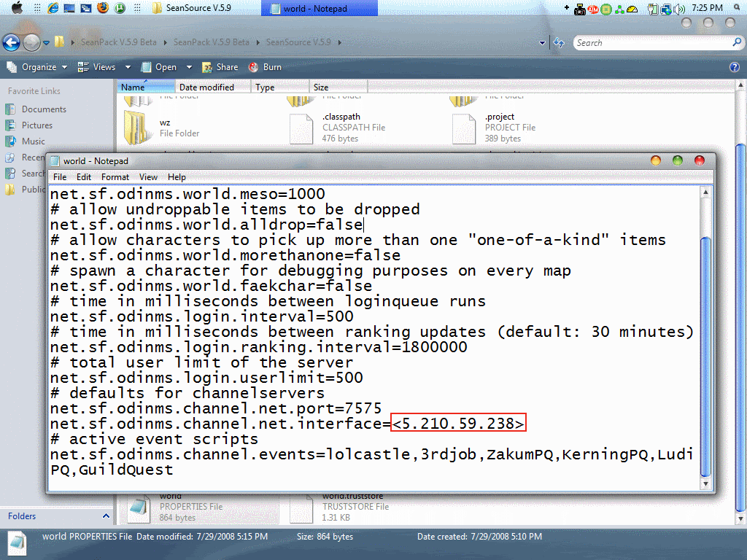Click the Share toolbar button
This screenshot has width=747, height=560.
click(x=220, y=67)
